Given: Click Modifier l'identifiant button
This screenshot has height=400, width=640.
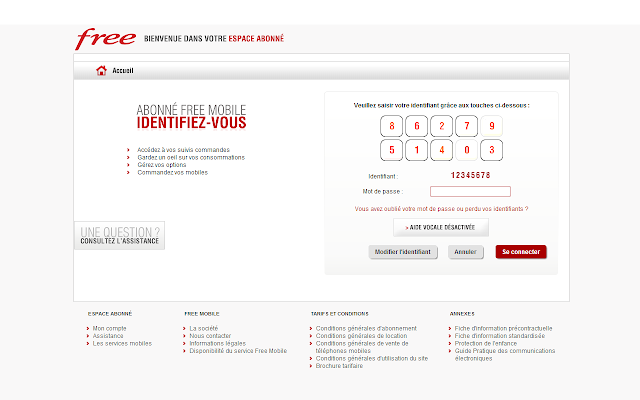Looking at the screenshot, I should [403, 252].
